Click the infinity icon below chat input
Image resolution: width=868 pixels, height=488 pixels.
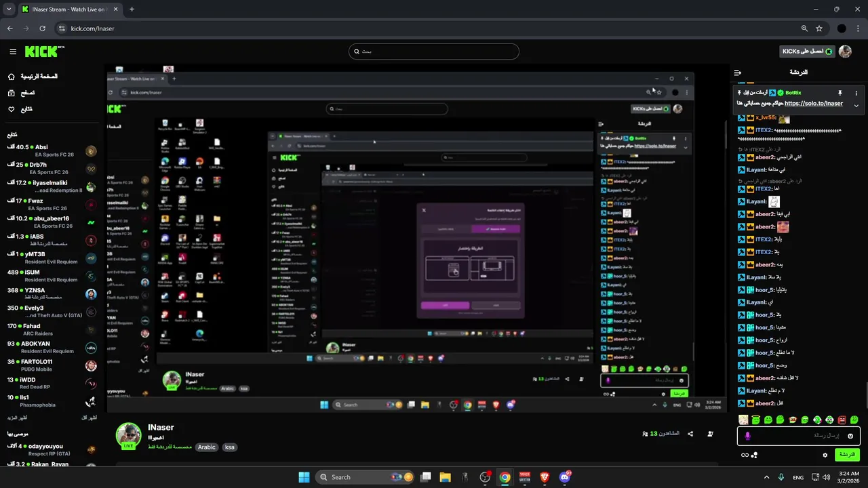745,455
